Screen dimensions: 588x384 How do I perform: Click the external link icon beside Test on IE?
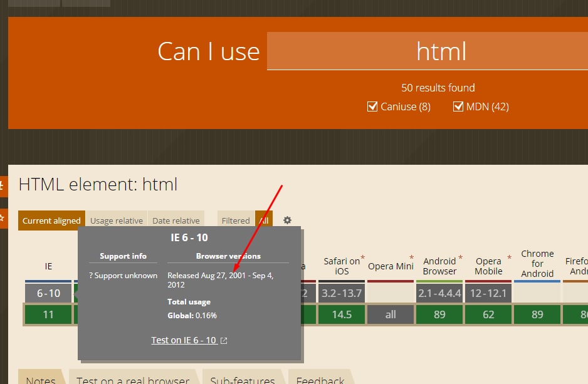coord(224,341)
